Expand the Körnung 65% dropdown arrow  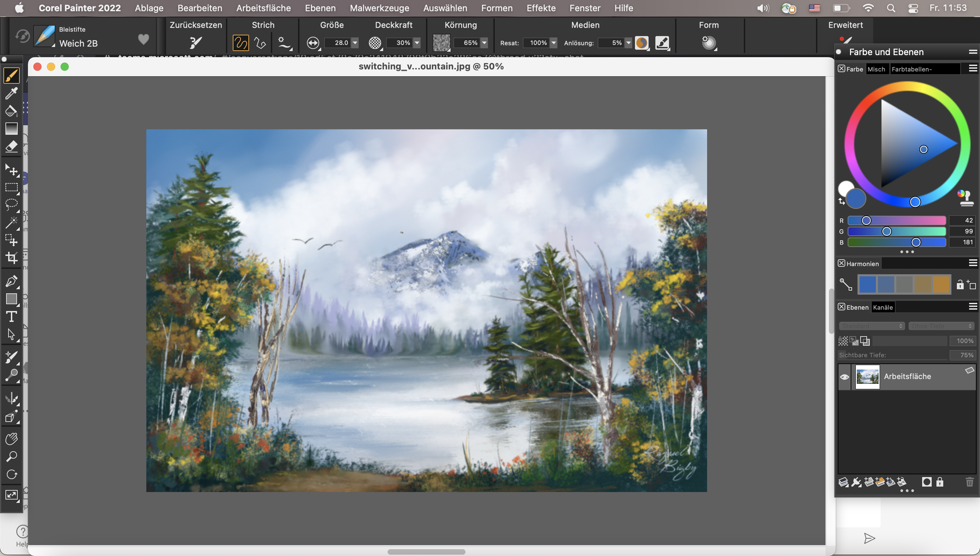click(x=484, y=43)
